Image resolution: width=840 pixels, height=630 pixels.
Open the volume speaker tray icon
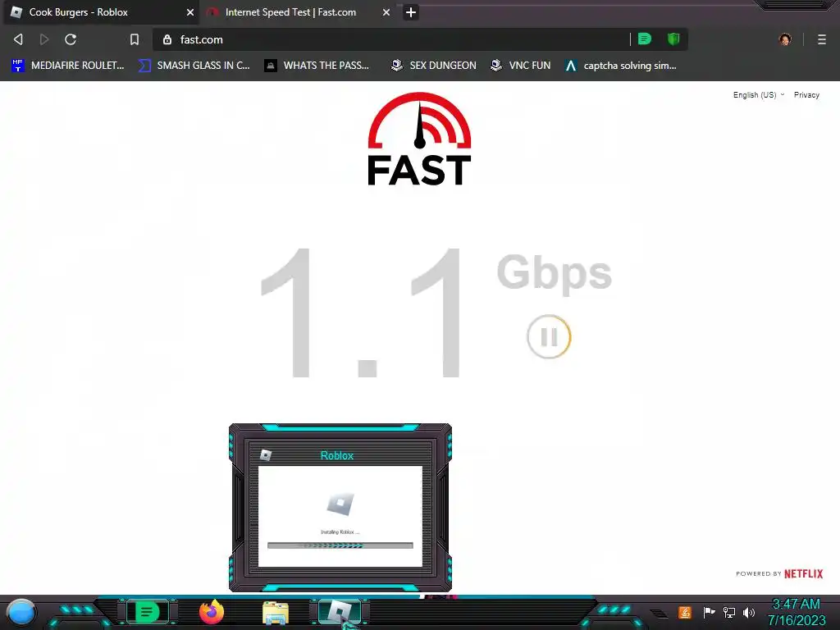[x=749, y=612]
